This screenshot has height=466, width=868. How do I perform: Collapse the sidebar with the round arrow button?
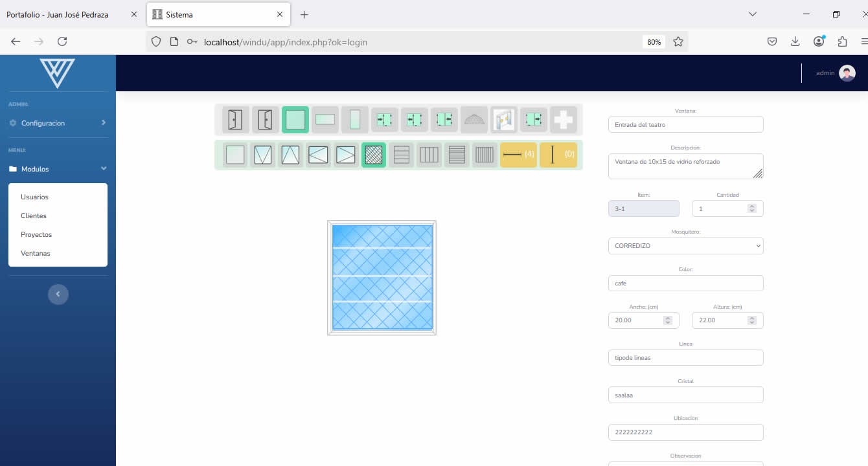(58, 294)
